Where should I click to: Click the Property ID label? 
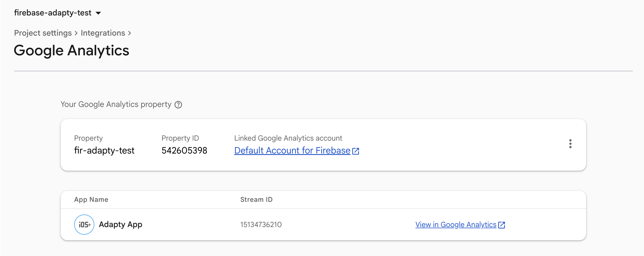click(180, 138)
